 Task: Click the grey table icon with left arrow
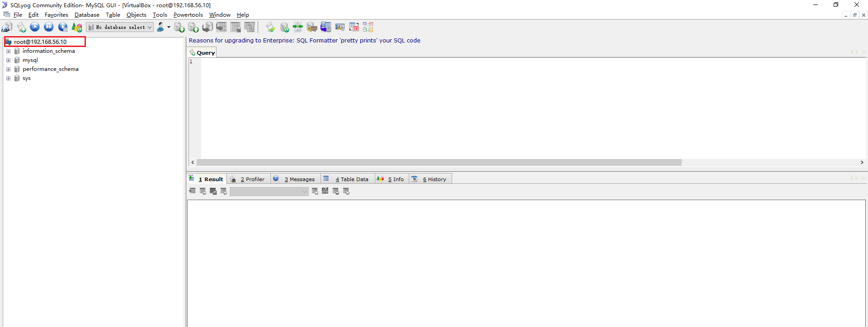click(222, 27)
